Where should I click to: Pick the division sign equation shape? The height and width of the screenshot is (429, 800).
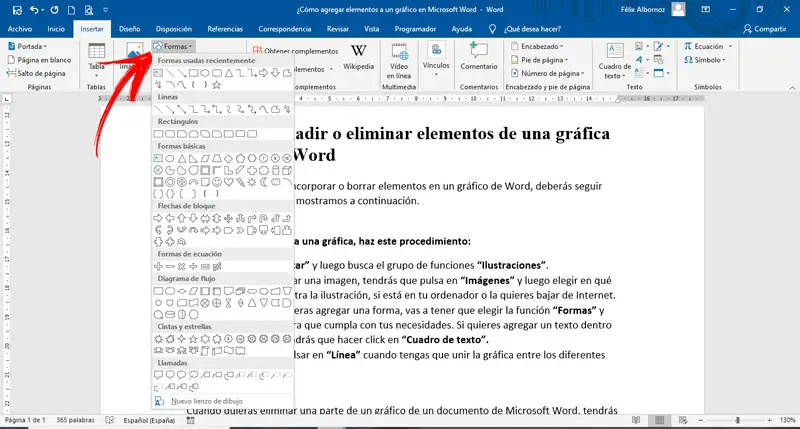193,266
